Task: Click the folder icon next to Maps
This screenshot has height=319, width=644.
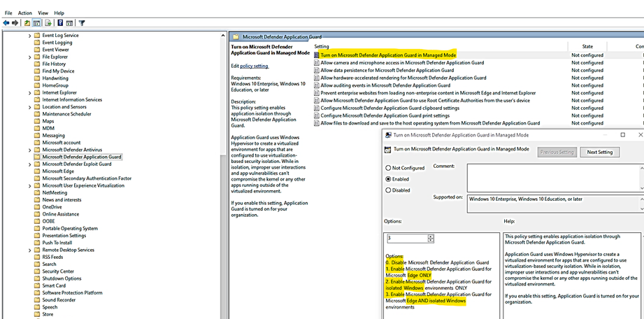Action: point(37,121)
